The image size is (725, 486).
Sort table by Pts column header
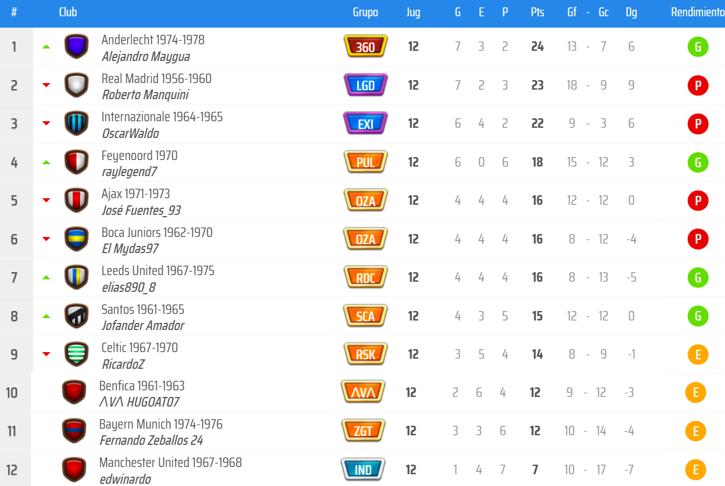point(537,12)
